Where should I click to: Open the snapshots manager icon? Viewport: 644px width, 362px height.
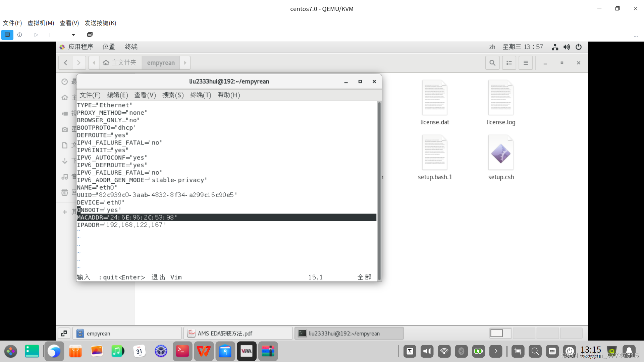(x=90, y=35)
